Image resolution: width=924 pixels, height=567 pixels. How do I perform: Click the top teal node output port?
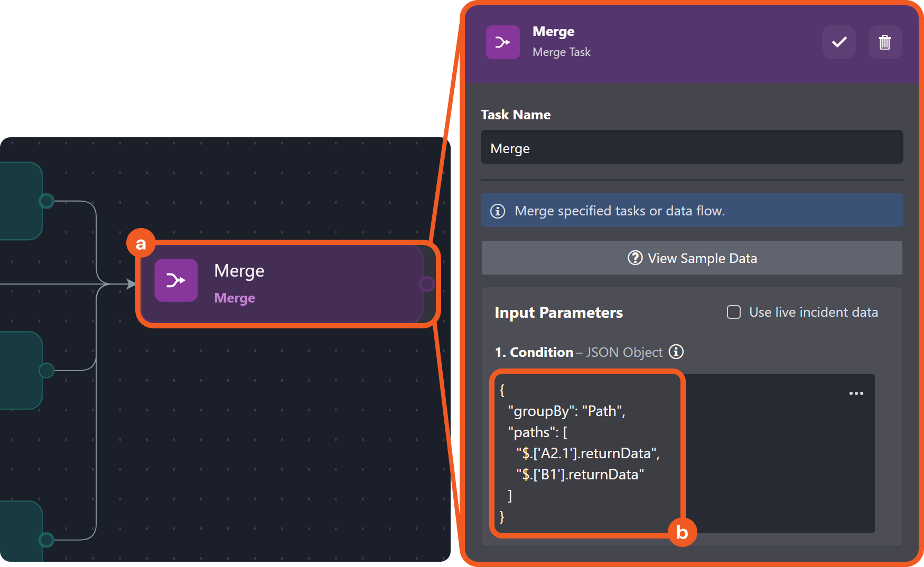46,201
